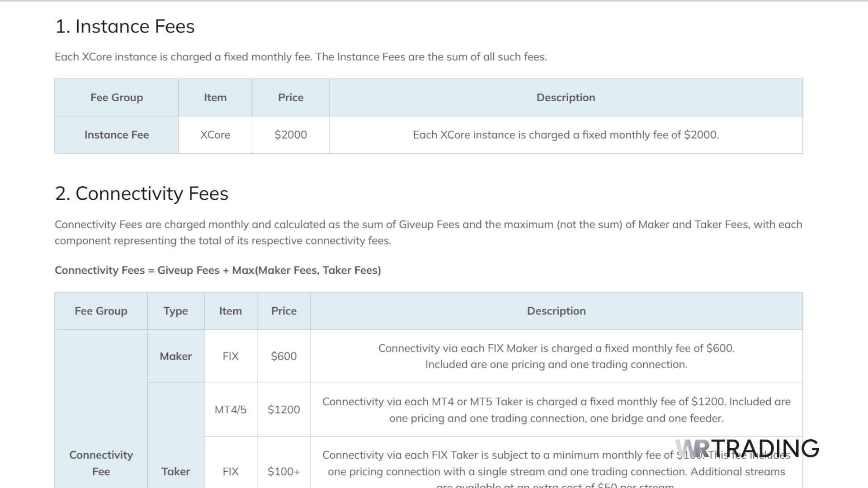This screenshot has height=488, width=868.
Task: Select the $100+ FIX Taker price
Action: point(283,471)
